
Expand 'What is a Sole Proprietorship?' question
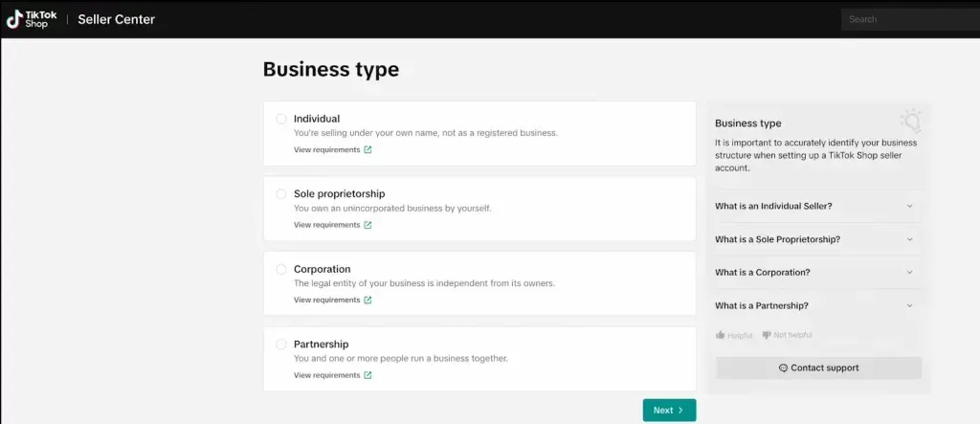[x=909, y=239]
